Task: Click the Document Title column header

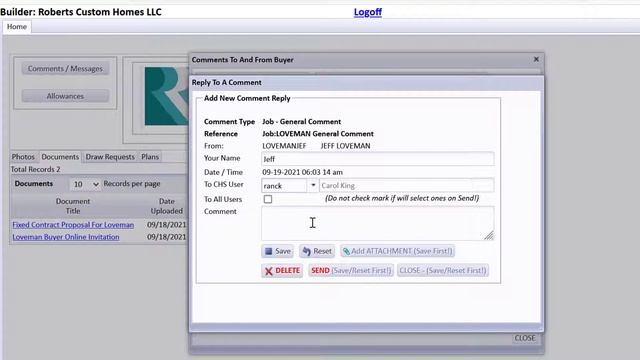Action: pos(73,206)
